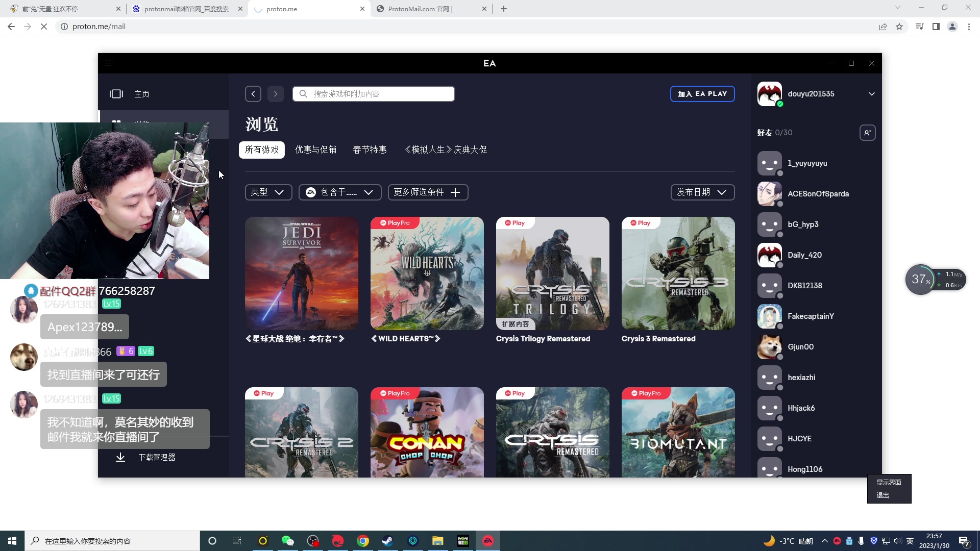Screen dimensions: 980x551
Task: Open the Crysis 2 Remastered tile
Action: [x=302, y=433]
